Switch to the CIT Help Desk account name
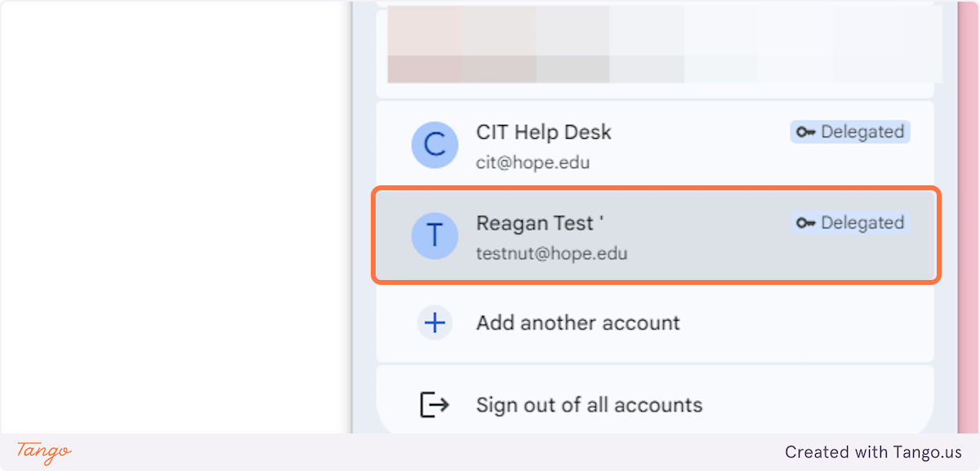The height and width of the screenshot is (471, 980). point(543,132)
